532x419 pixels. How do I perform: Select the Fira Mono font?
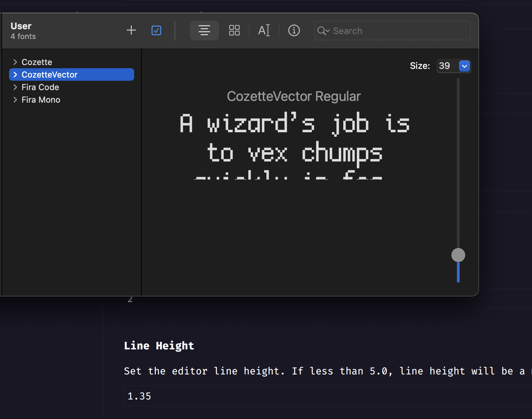coord(41,100)
